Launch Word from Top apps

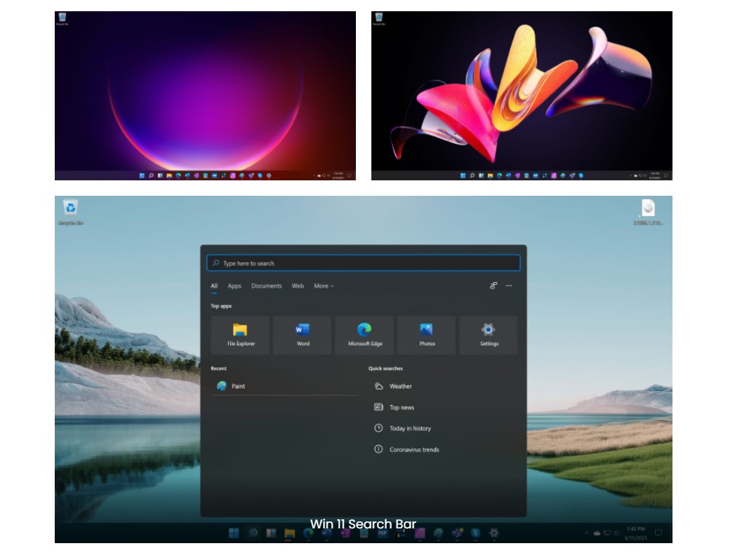point(303,335)
